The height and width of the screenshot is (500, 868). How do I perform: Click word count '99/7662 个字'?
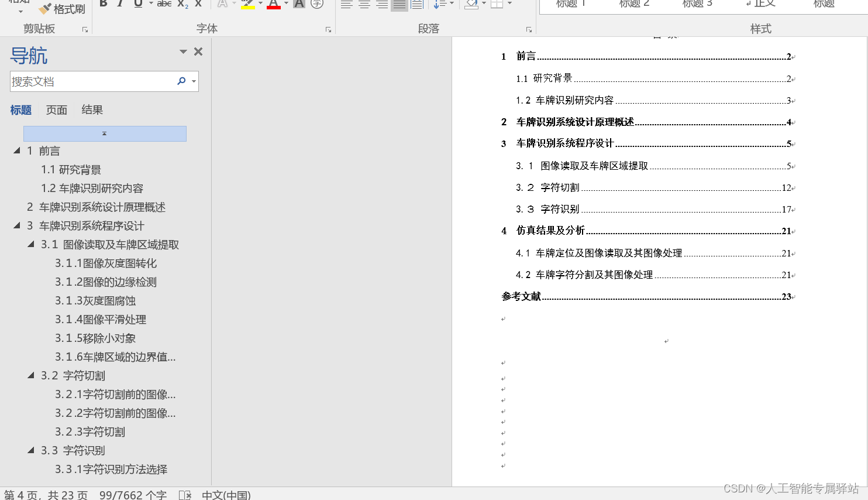(x=133, y=495)
